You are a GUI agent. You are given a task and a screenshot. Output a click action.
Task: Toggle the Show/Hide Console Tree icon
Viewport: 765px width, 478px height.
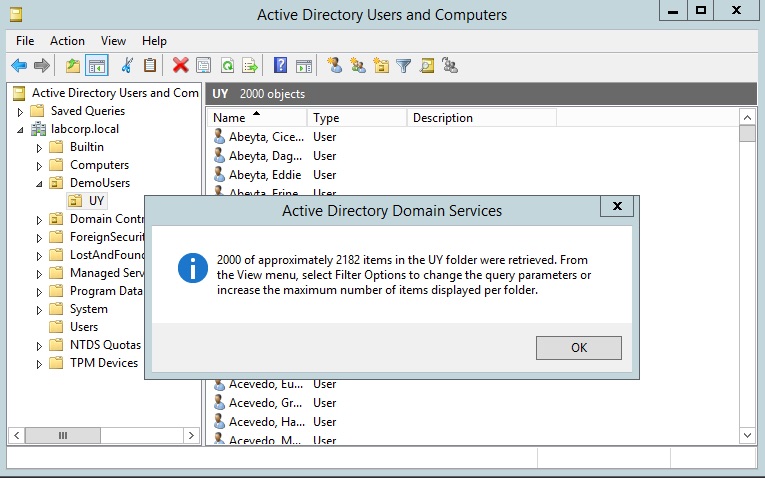[x=97, y=65]
